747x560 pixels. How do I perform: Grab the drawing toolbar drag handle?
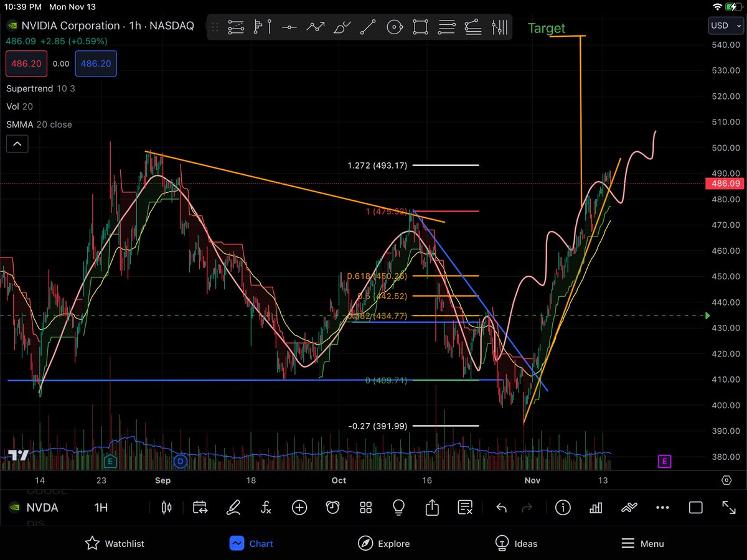click(x=215, y=27)
